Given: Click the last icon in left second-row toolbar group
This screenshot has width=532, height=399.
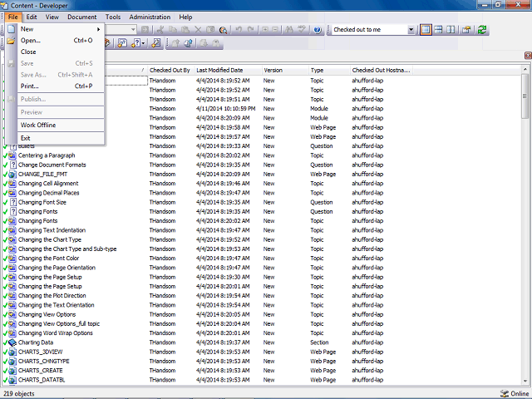Looking at the screenshot, I should 156,43.
